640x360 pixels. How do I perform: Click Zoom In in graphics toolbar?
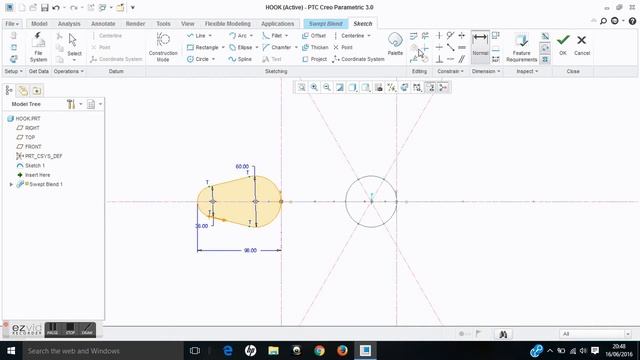pos(314,87)
